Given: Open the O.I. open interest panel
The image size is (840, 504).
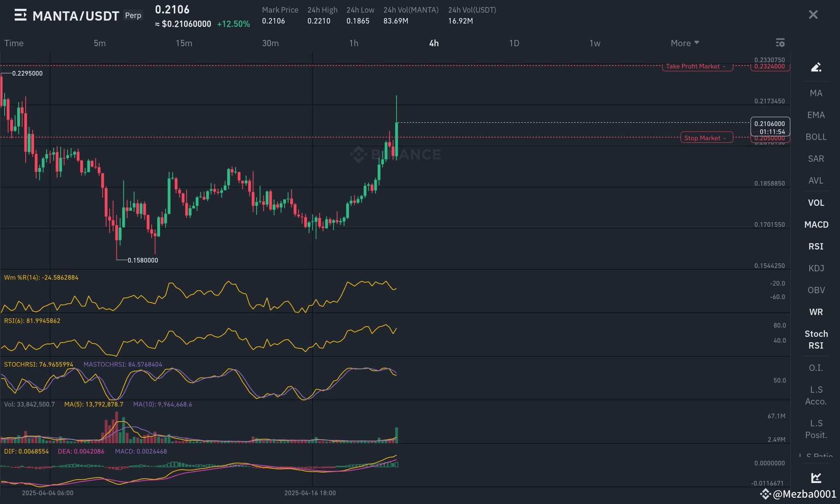Looking at the screenshot, I should pos(815,367).
